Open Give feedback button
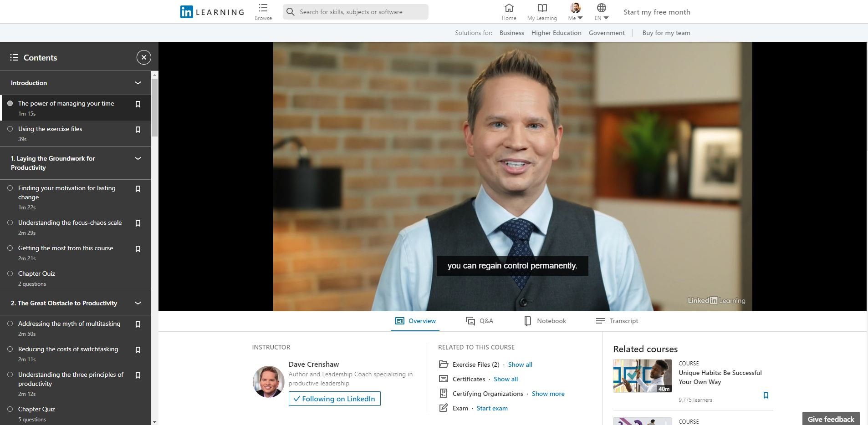 coord(831,419)
